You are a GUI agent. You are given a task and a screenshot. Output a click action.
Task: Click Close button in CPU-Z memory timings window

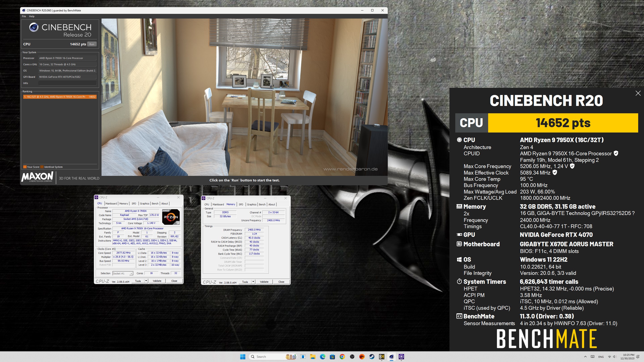(281, 282)
